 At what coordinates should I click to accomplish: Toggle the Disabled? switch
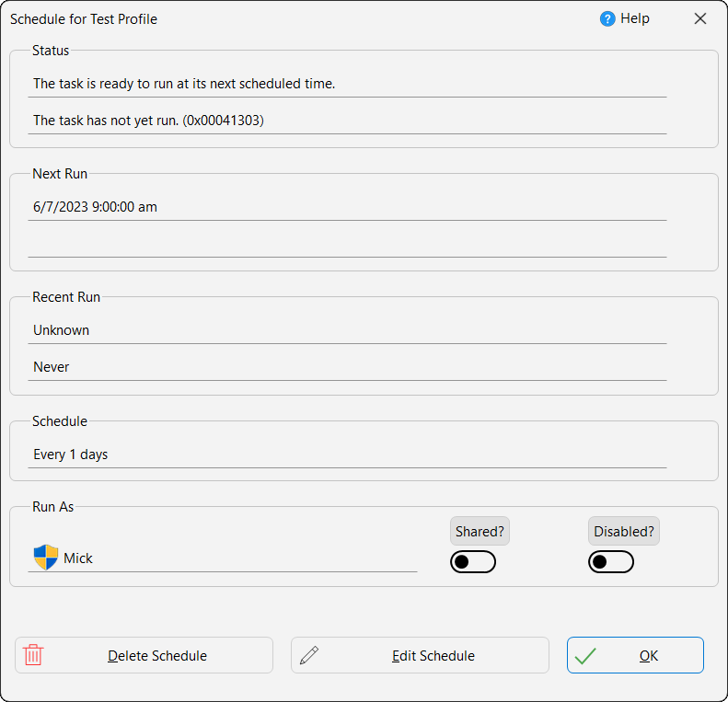611,562
